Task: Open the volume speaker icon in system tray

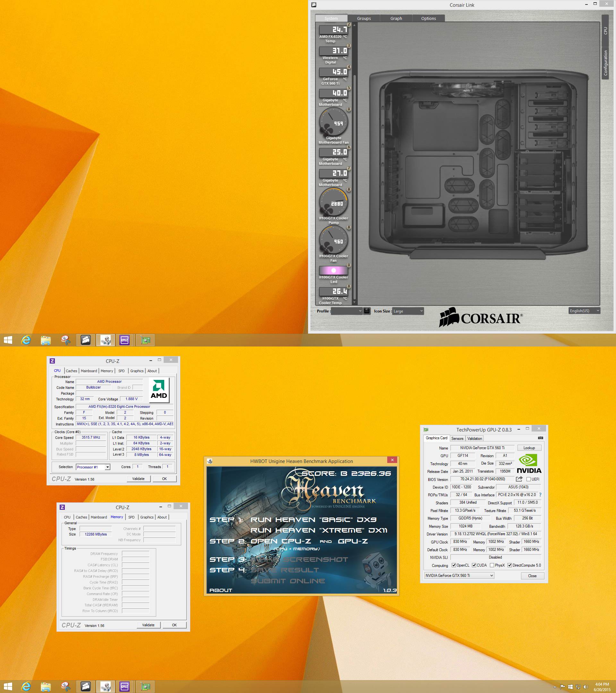Action: [586, 687]
